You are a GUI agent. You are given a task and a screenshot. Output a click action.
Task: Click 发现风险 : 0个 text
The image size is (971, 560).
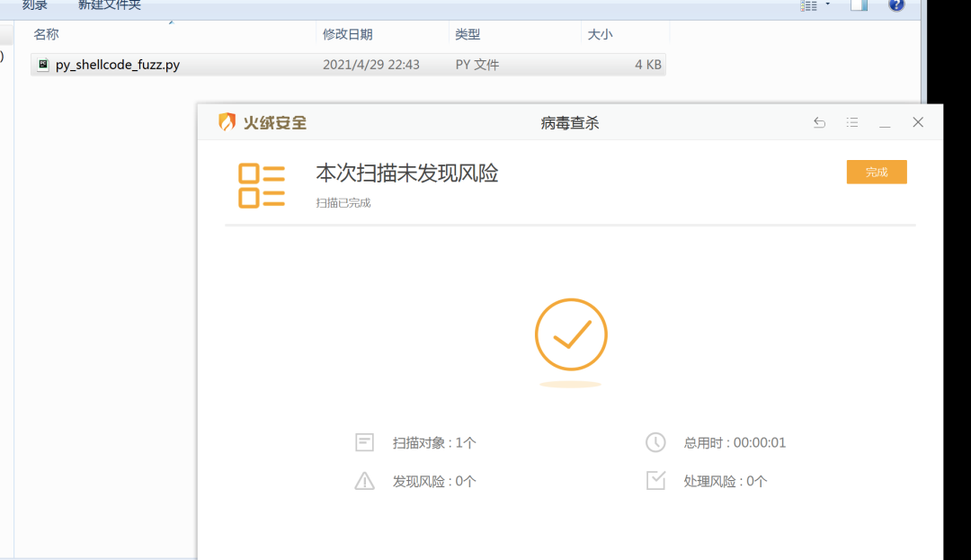coord(434,482)
